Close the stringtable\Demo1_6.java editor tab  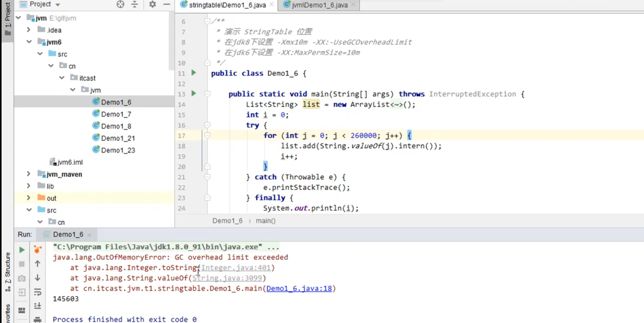272,5
